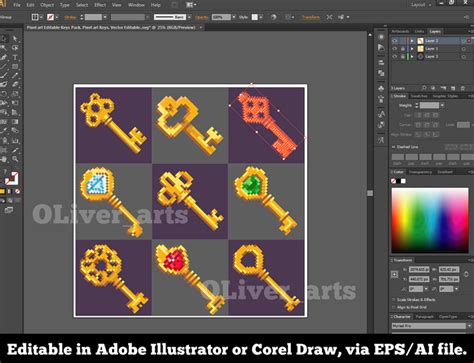
Task: Open the Basic brush definition dropdown
Action: point(189,17)
